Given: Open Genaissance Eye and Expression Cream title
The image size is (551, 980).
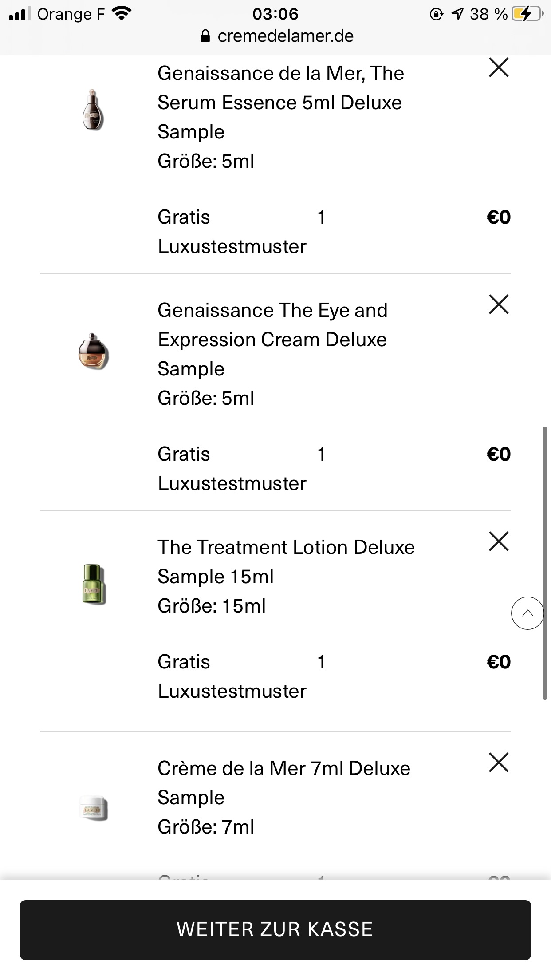Looking at the screenshot, I should (x=273, y=340).
